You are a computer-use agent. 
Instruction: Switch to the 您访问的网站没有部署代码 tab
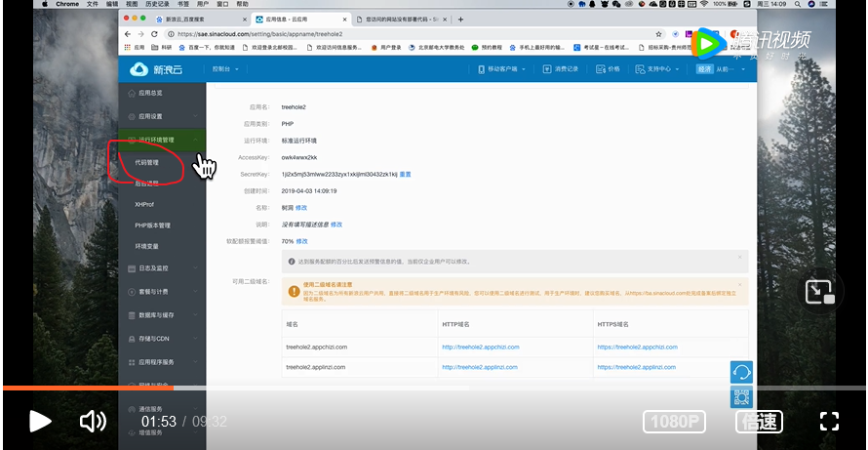[402, 20]
